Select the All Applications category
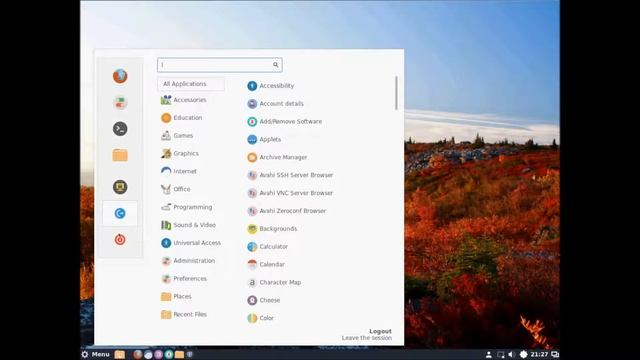 (191, 84)
